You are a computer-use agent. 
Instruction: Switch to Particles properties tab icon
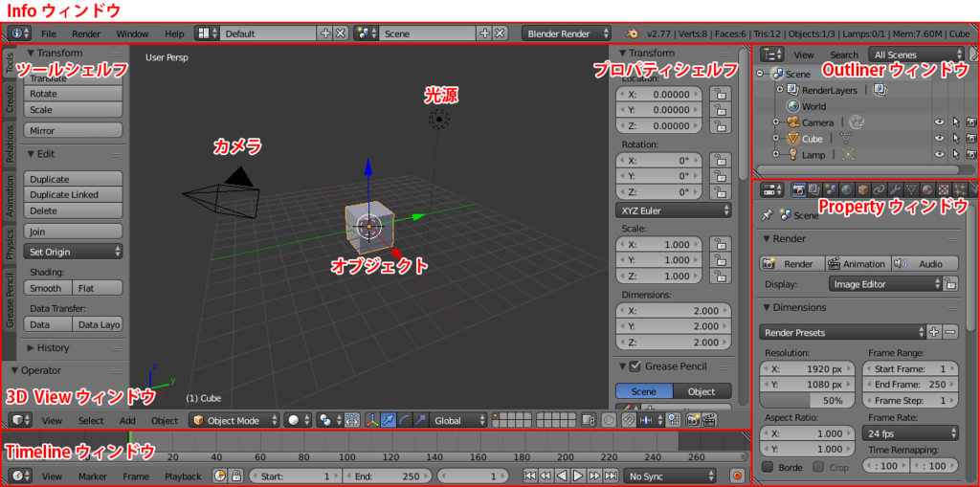tap(960, 188)
